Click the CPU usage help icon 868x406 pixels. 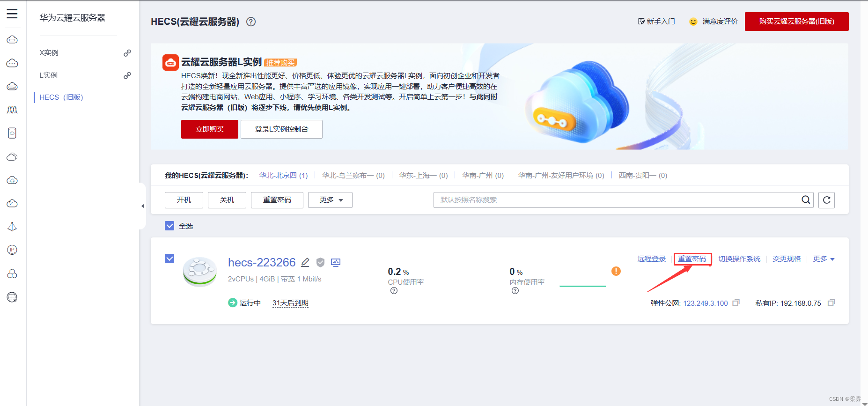coord(394,291)
